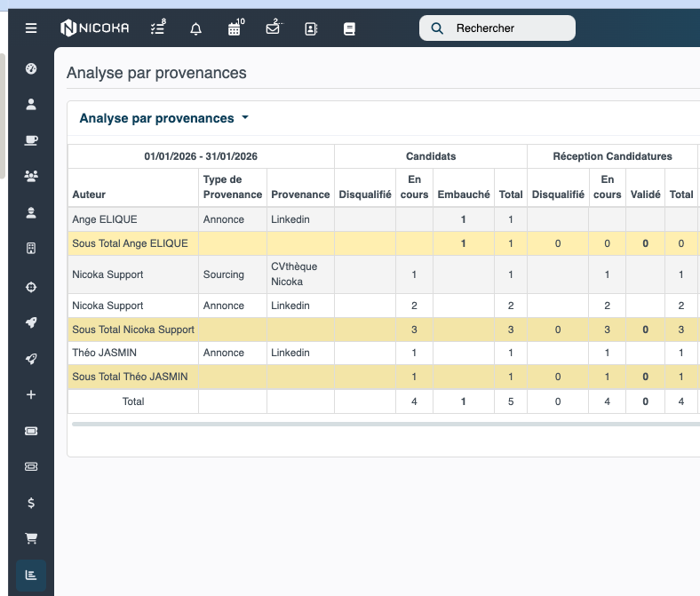
Task: Click the Sous Total Nicoka Support row
Action: point(384,330)
